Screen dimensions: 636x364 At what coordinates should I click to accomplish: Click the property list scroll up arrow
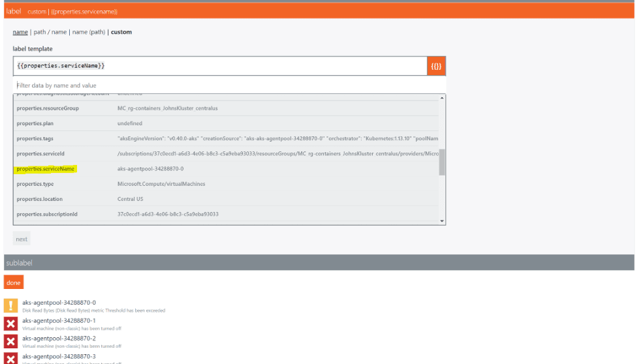[442, 98]
